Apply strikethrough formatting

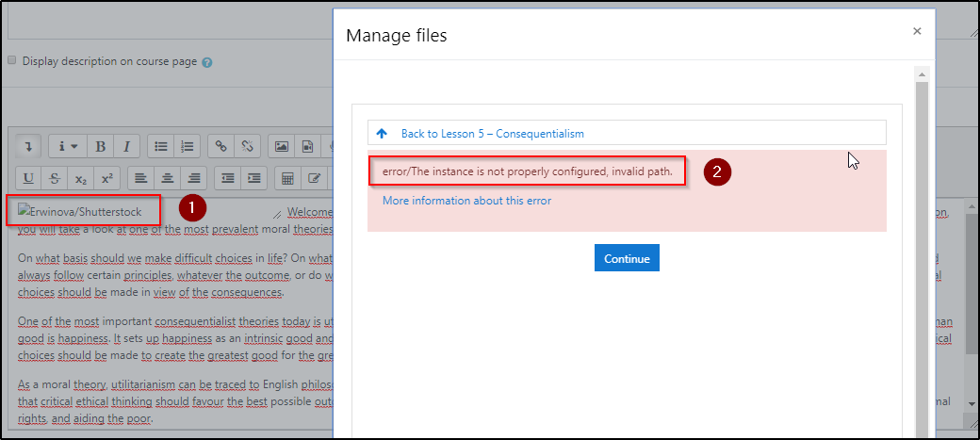[55, 177]
